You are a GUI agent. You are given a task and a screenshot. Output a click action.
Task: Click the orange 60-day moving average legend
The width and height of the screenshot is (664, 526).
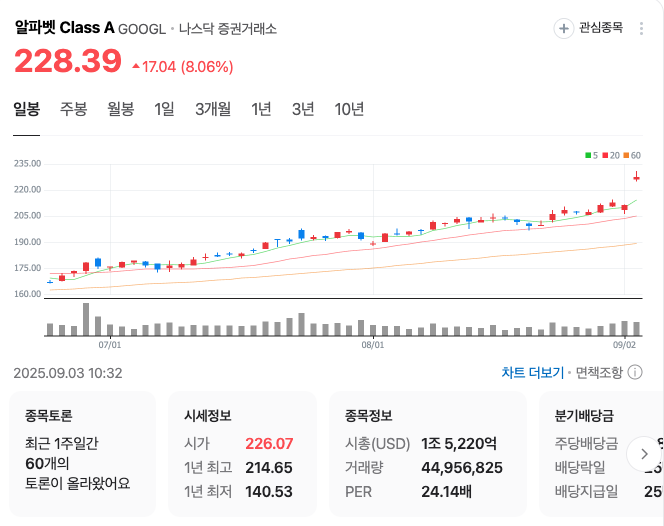click(632, 155)
